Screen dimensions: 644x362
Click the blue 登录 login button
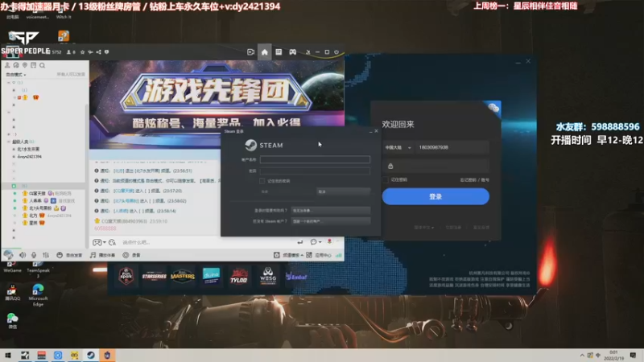pos(436,196)
